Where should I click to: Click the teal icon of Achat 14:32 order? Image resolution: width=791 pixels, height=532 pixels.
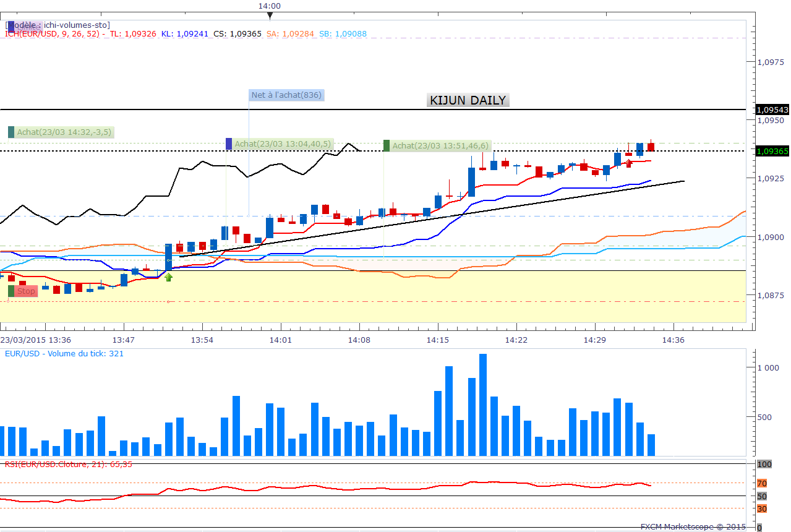pyautogui.click(x=11, y=132)
